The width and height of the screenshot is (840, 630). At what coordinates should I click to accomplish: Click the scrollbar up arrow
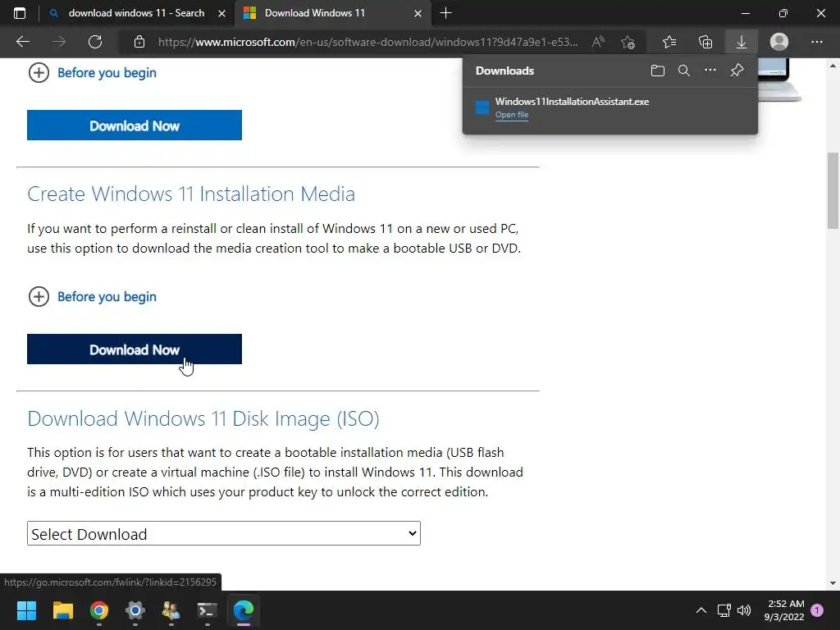click(x=833, y=66)
